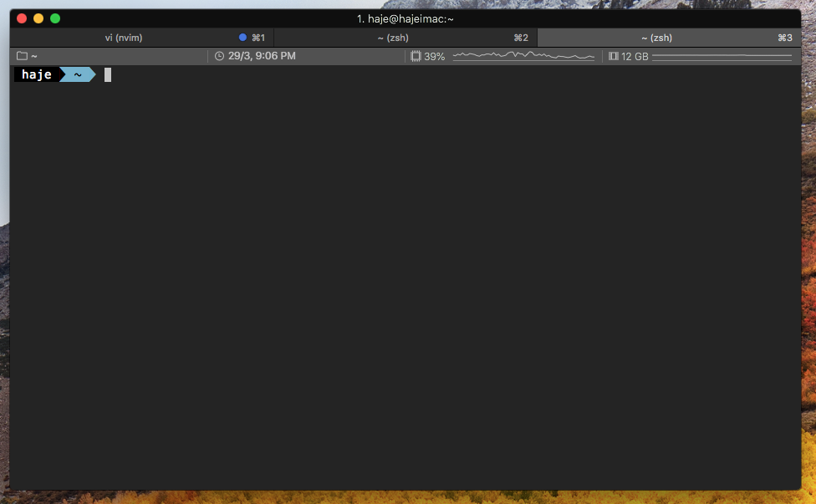Click the blue activity dot on nvim tab
816x504 pixels.
(242, 38)
